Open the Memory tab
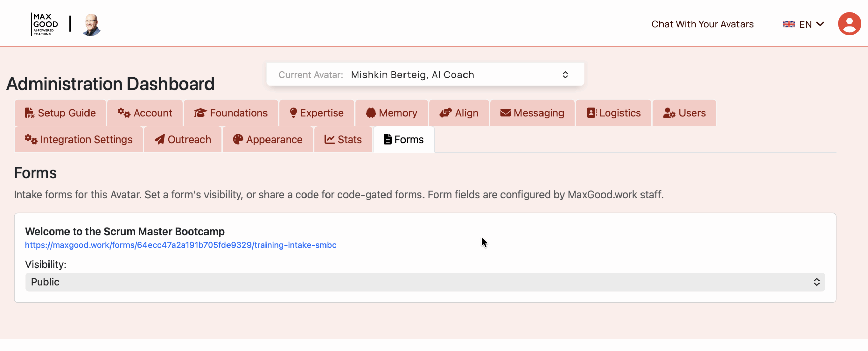This screenshot has height=351, width=868. tap(392, 113)
